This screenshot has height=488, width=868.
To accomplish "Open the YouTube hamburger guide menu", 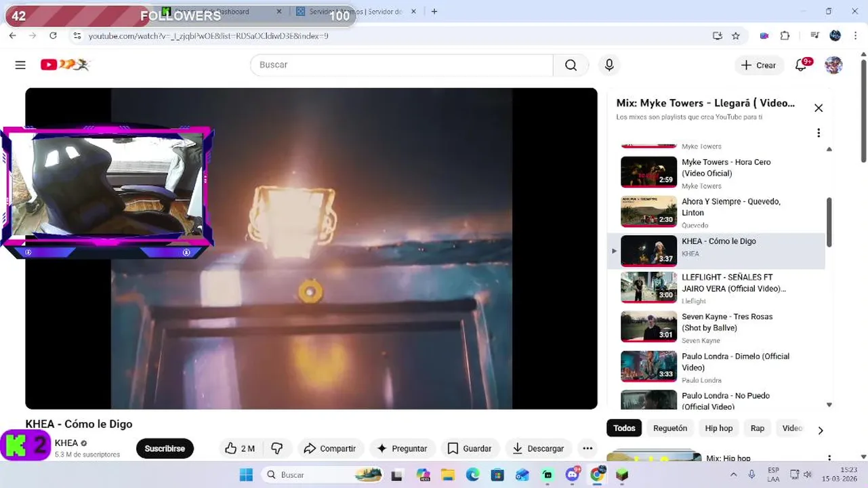I will click(20, 65).
